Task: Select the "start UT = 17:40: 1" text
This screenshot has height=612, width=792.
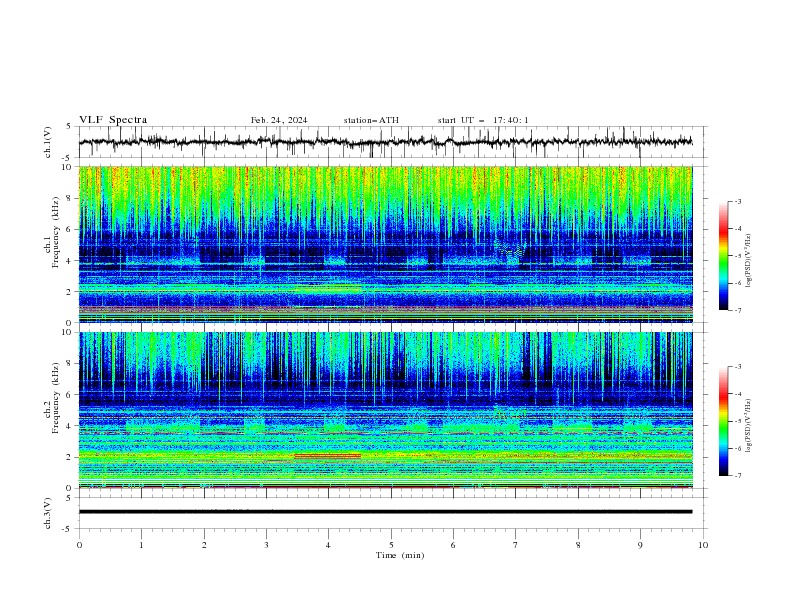Action: click(x=483, y=120)
